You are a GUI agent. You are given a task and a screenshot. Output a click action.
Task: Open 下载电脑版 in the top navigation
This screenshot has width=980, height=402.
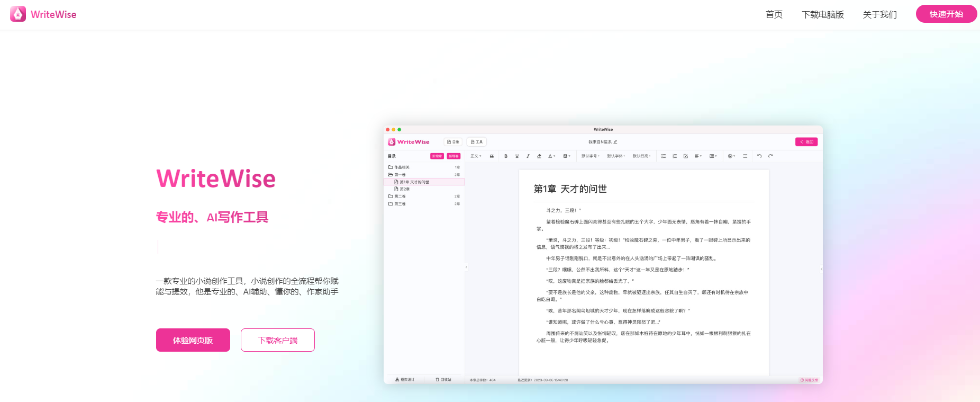click(x=823, y=14)
